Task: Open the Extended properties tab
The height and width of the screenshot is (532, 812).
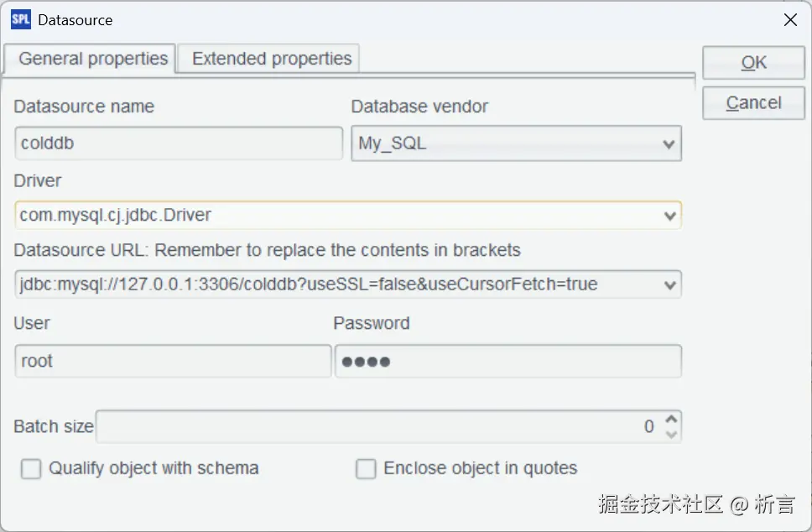Action: 271,59
